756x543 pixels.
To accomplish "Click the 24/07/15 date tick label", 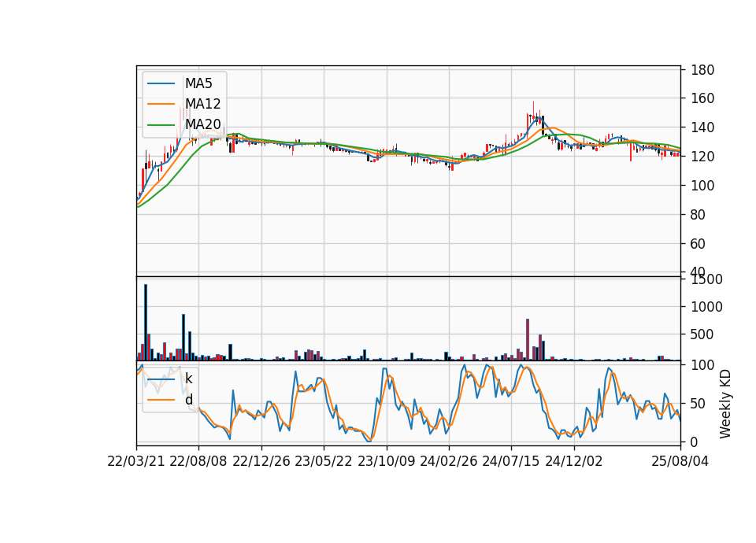I will click(511, 461).
